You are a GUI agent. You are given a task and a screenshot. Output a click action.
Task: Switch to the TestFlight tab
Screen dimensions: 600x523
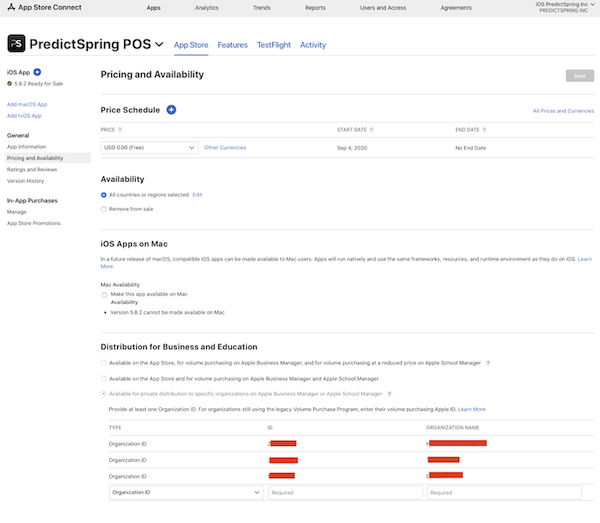point(274,45)
